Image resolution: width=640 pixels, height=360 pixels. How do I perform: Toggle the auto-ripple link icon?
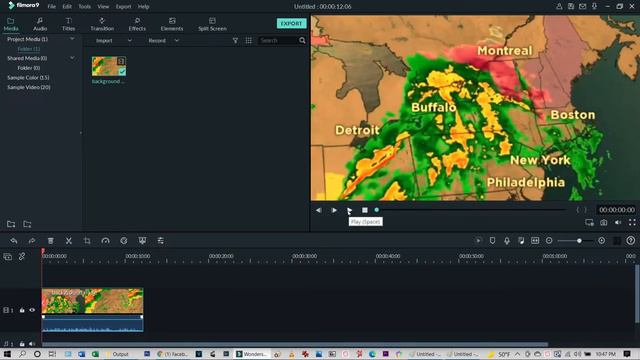[x=22, y=257]
